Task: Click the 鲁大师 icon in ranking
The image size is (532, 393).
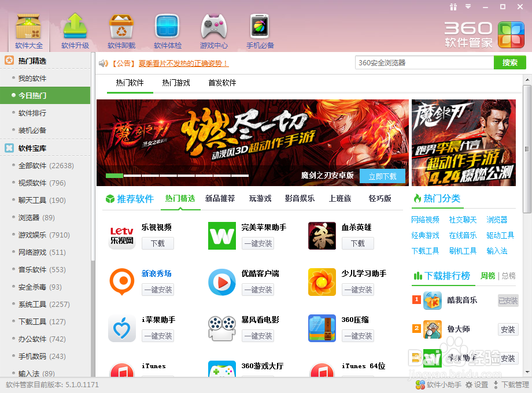Action: [433, 329]
